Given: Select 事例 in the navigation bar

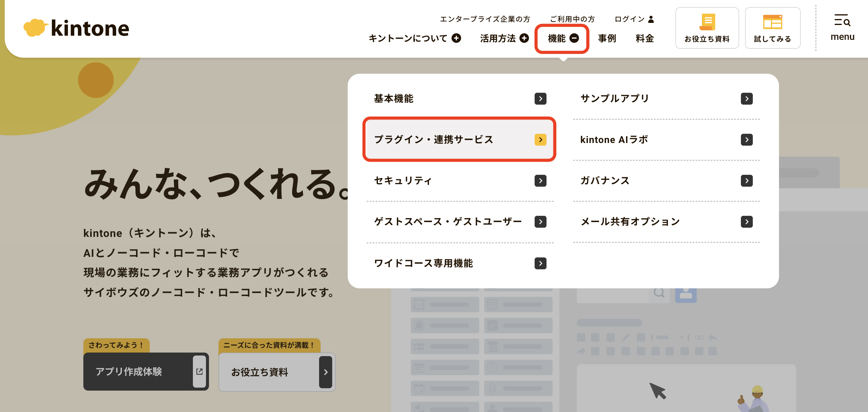Looking at the screenshot, I should click(607, 38).
